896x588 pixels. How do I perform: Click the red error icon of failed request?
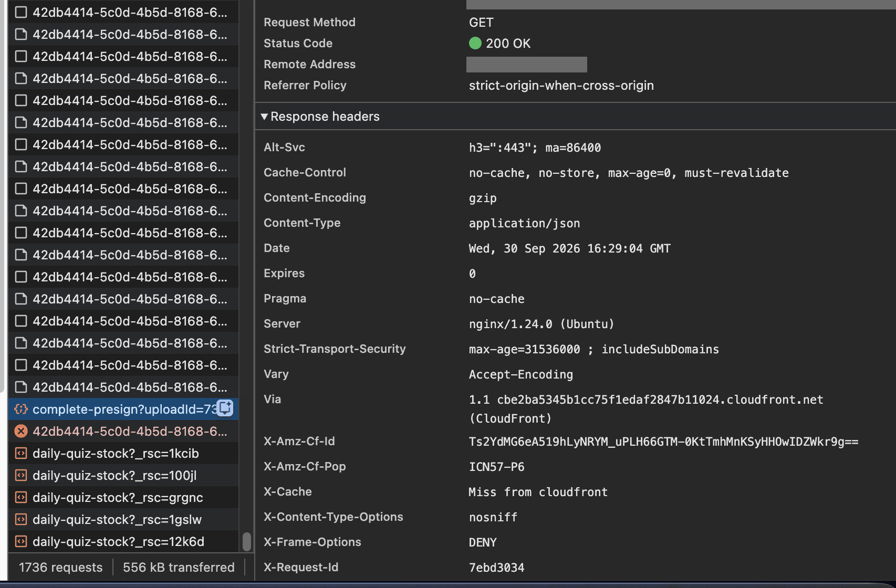tap(21, 431)
